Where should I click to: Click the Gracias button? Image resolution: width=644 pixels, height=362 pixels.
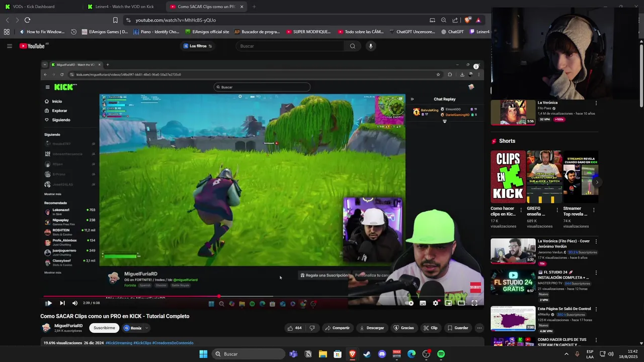[x=404, y=328]
